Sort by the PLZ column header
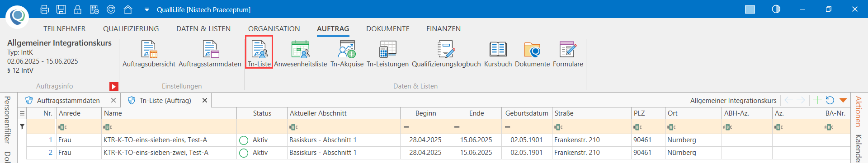Image resolution: width=868 pixels, height=163 pixels. tap(648, 113)
